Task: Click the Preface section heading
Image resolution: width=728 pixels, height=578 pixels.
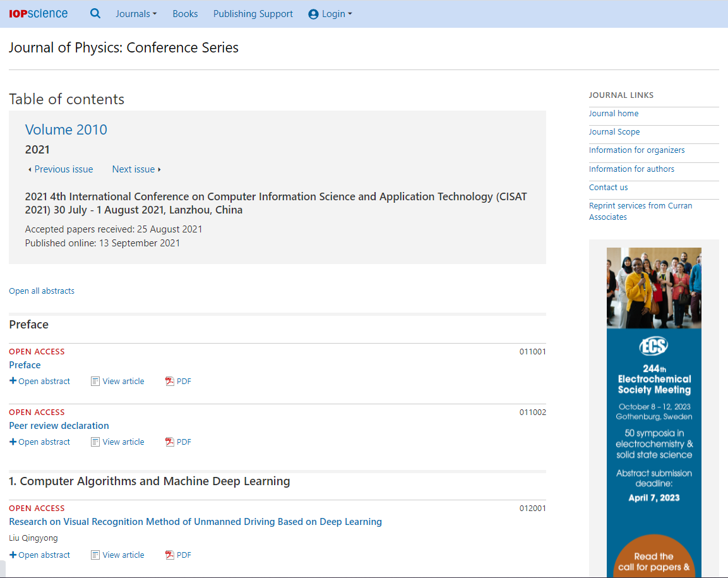Action: pyautogui.click(x=29, y=324)
